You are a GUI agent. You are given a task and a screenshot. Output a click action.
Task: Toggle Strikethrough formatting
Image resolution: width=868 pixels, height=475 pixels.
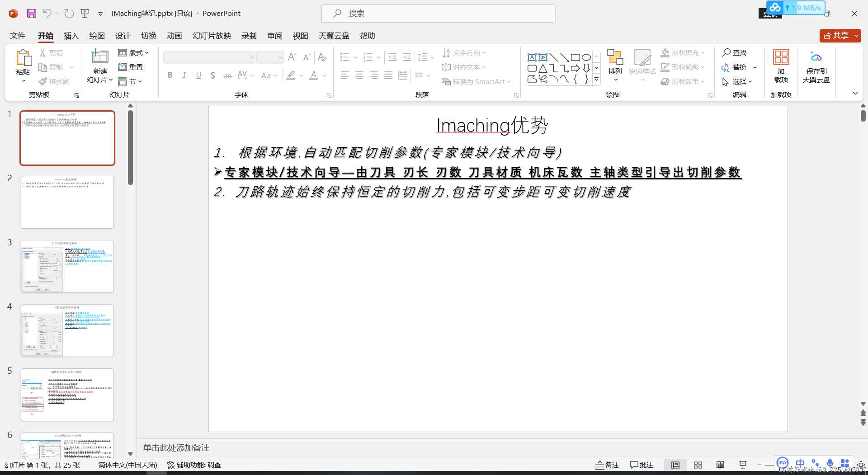point(228,75)
